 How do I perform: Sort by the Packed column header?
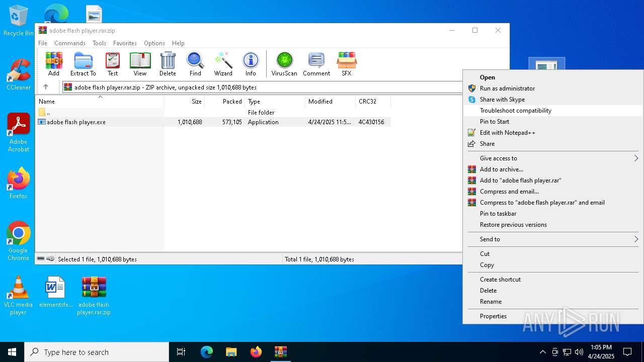point(225,101)
